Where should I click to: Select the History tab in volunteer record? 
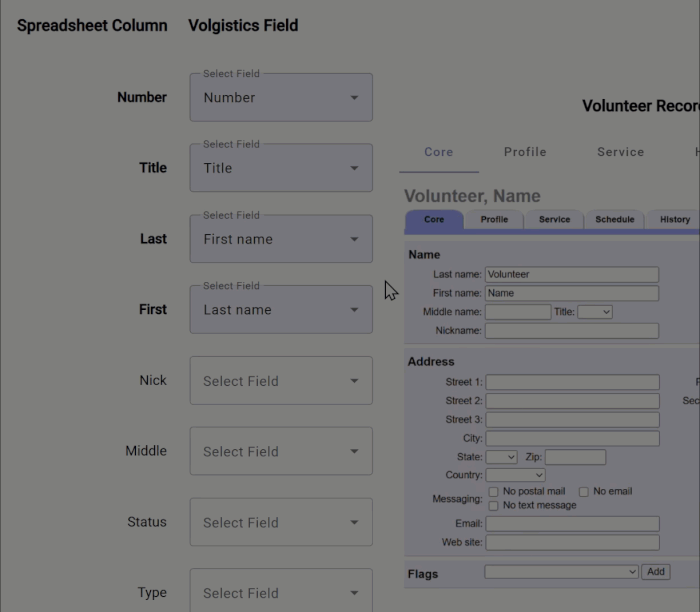click(x=674, y=220)
